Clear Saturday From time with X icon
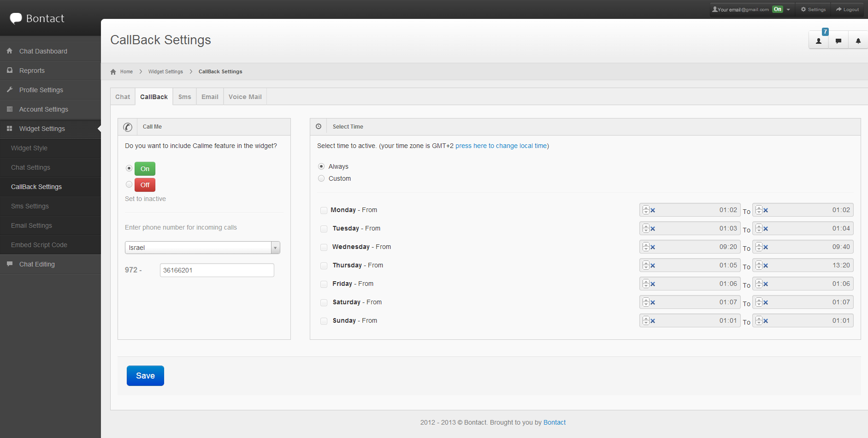This screenshot has width=868, height=438. point(653,302)
